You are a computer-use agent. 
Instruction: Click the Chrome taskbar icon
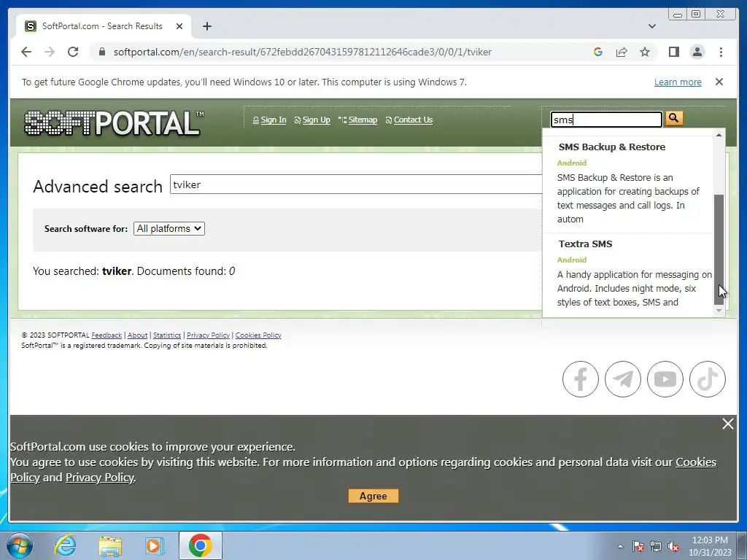click(x=200, y=545)
